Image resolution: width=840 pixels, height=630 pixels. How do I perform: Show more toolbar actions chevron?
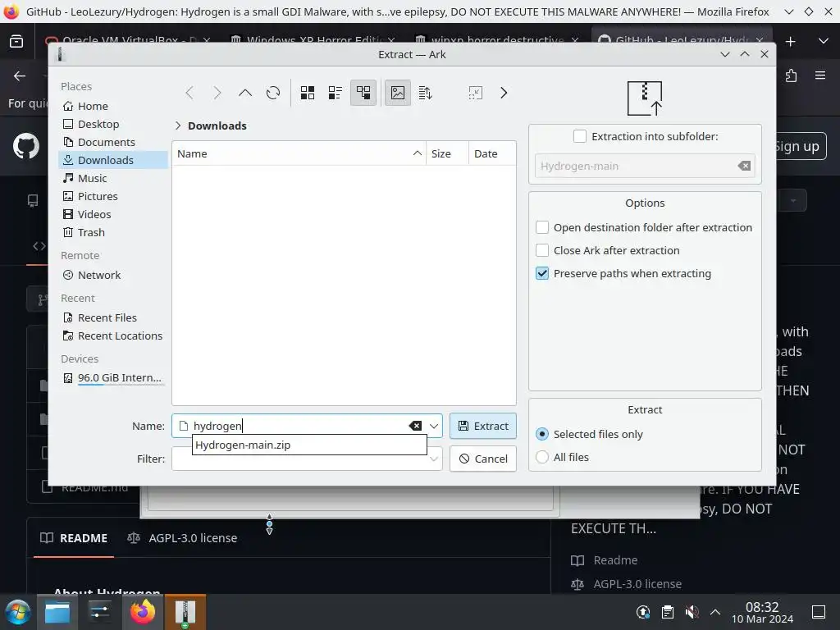(504, 93)
